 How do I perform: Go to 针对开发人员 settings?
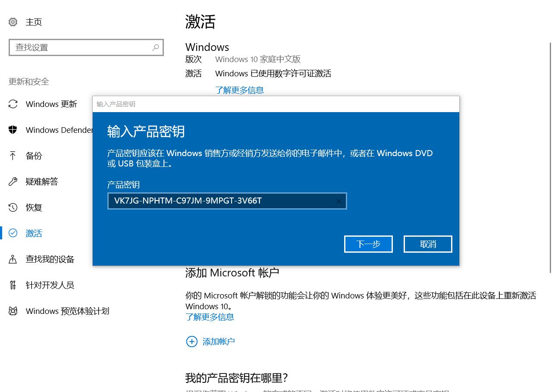50,285
